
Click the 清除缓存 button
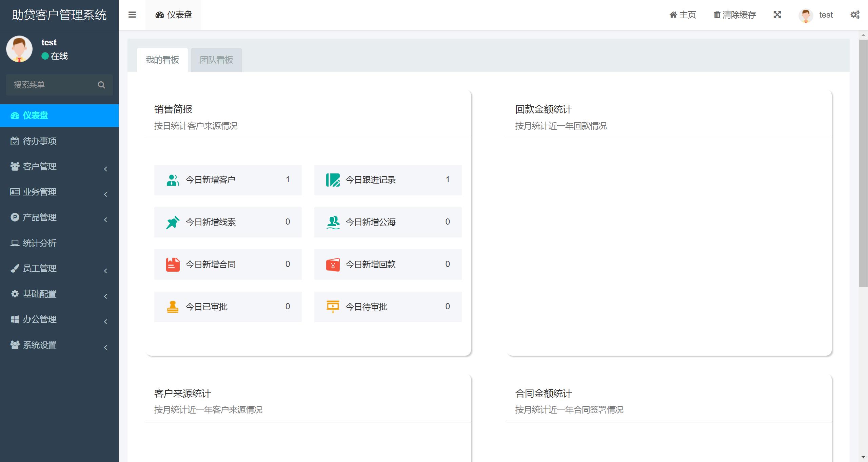click(735, 15)
